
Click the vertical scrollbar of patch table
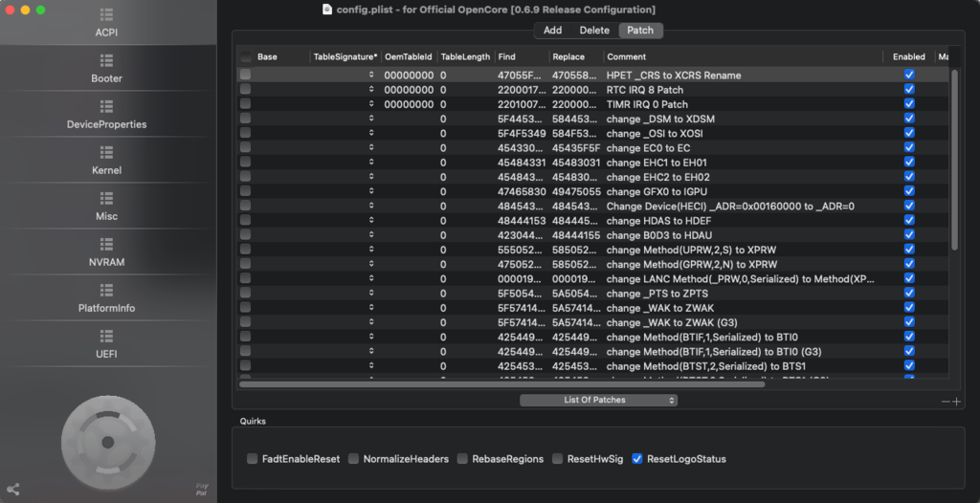pos(954,160)
